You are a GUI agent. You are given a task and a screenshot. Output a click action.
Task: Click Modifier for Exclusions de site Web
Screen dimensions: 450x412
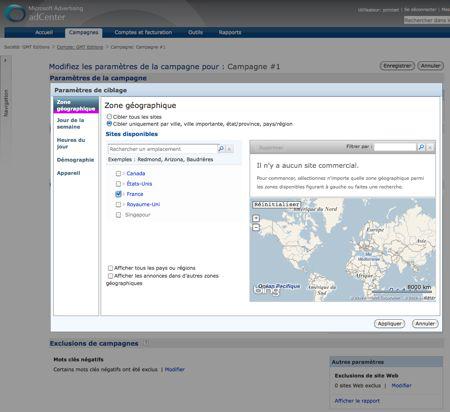pyautogui.click(x=401, y=385)
